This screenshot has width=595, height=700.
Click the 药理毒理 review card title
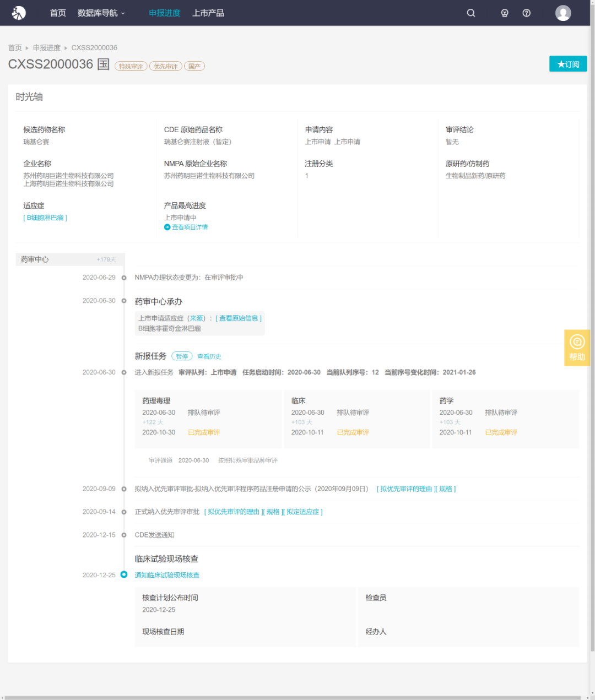coord(156,400)
